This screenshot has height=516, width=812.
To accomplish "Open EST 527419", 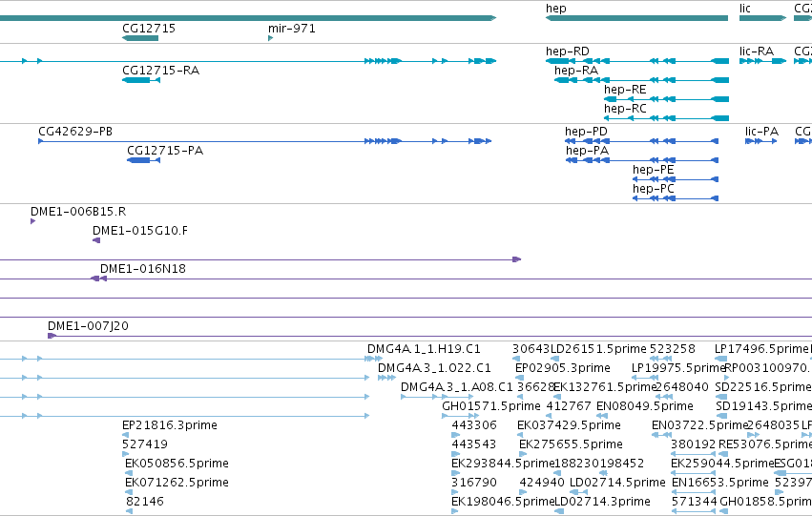I will click(x=144, y=444).
